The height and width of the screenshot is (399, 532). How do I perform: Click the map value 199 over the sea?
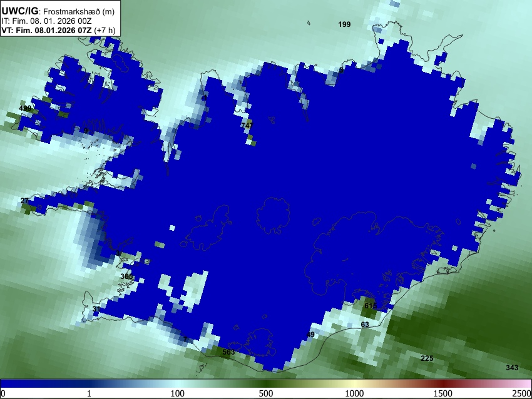pos(344,24)
